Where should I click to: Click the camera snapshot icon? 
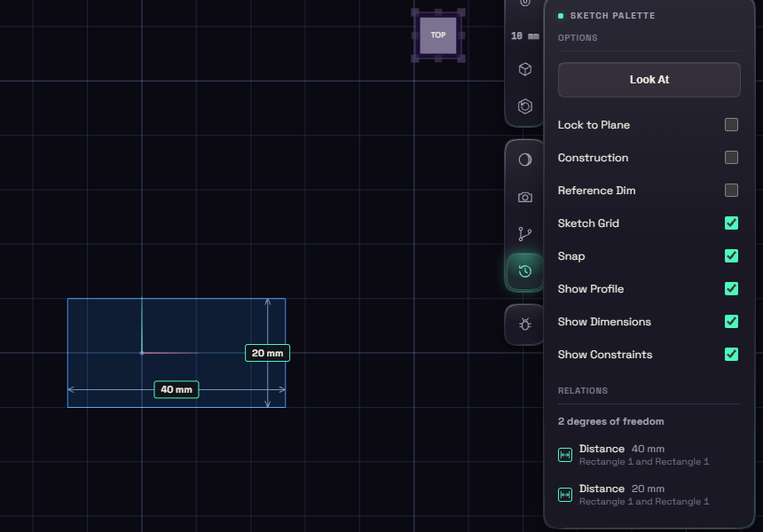tap(524, 197)
